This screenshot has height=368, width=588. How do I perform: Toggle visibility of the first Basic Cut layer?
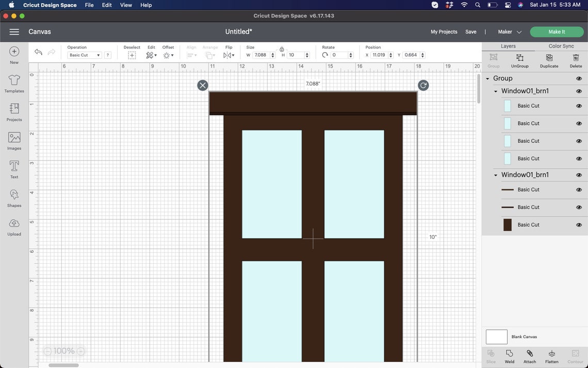coord(579,105)
